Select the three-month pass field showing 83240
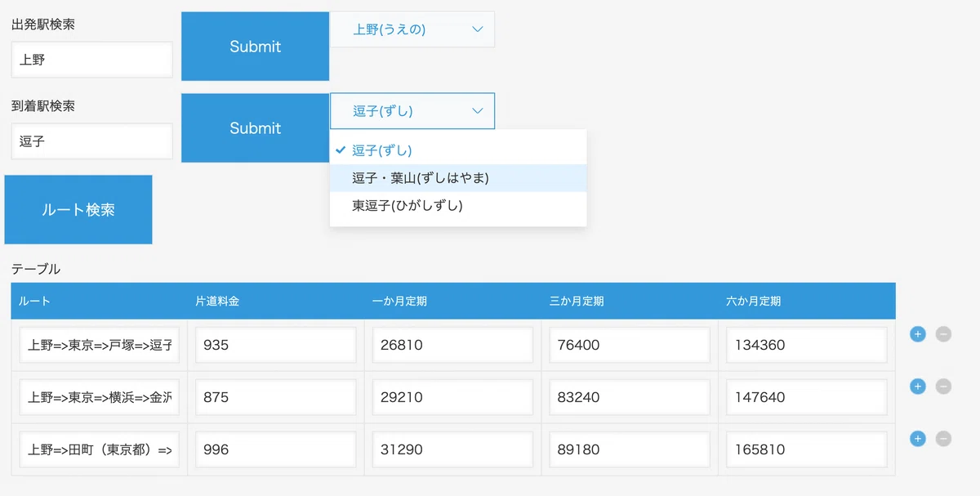The image size is (980, 496). 629,397
